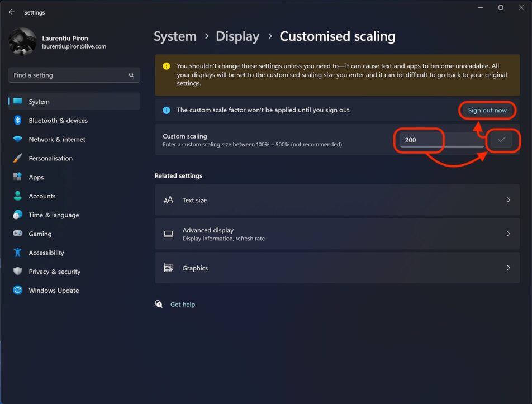Open Privacy & security settings
This screenshot has width=532, height=404.
pyautogui.click(x=53, y=272)
